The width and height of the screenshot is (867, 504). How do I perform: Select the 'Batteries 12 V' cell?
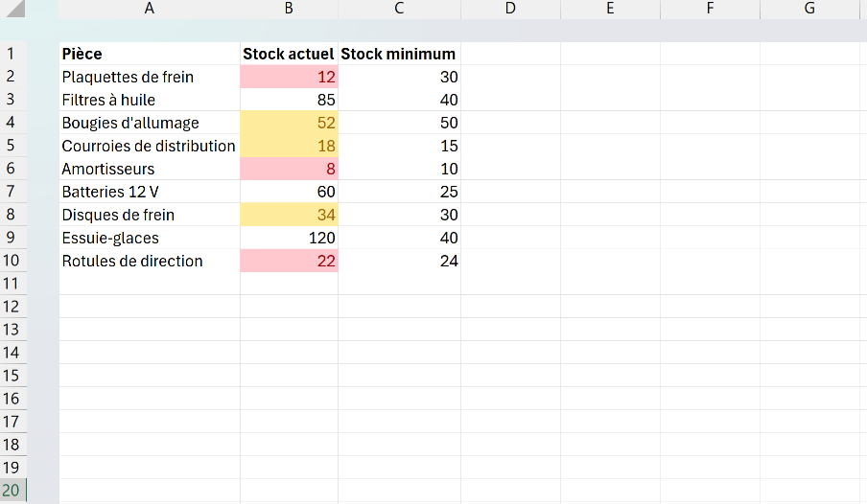150,192
